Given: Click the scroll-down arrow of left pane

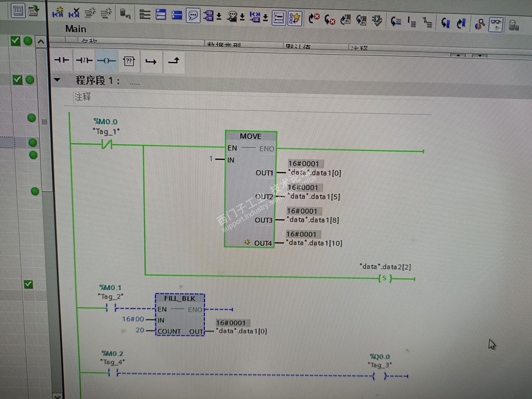Looking at the screenshot, I should click(57, 396).
